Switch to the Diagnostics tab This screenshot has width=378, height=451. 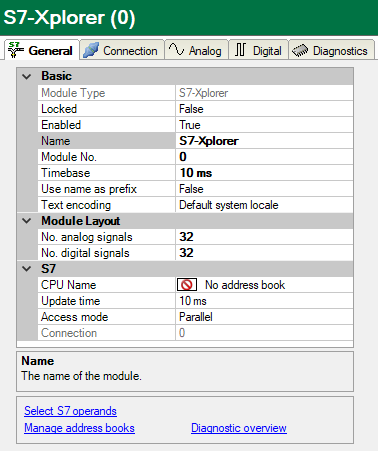click(331, 50)
